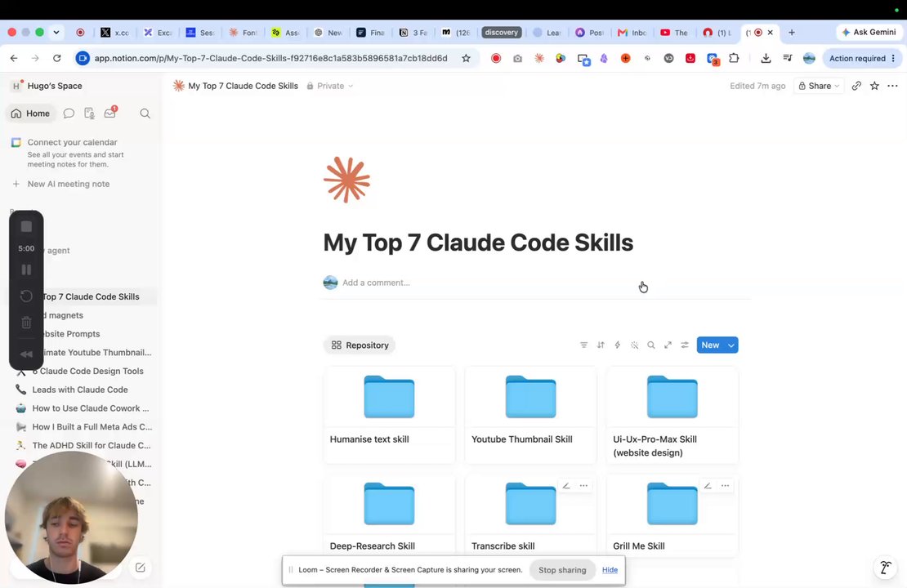This screenshot has height=588, width=907.
Task: Open How I Built a Full Meta Ads page
Action: point(92,426)
